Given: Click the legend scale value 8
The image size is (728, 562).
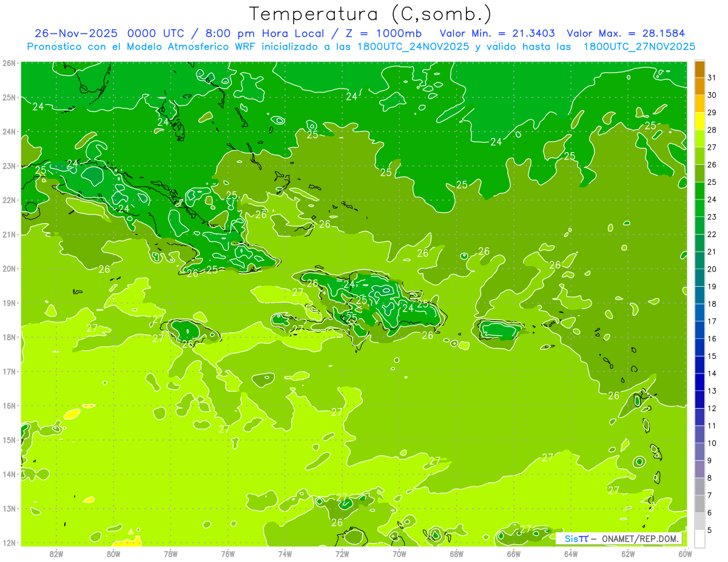Looking at the screenshot, I should (x=710, y=478).
